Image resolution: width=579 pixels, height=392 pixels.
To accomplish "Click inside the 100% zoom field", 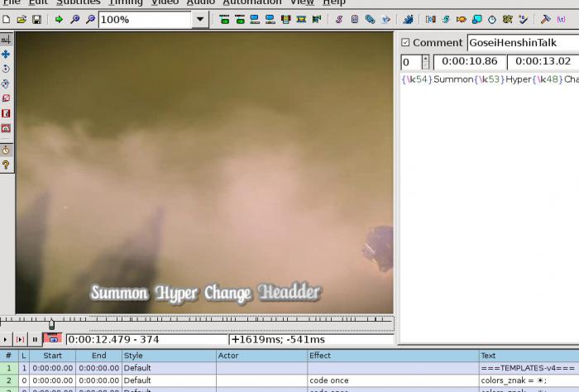I will (145, 19).
